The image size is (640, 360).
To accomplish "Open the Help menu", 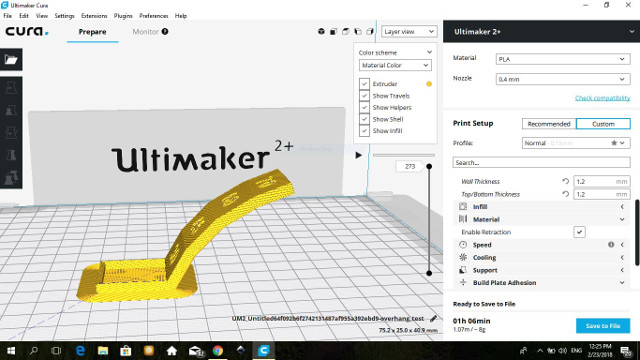I will pyautogui.click(x=181, y=16).
